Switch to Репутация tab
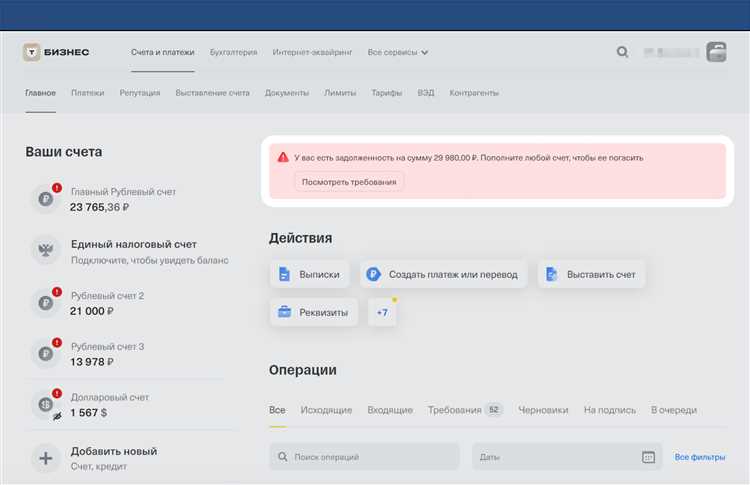This screenshot has width=750, height=485. (140, 93)
